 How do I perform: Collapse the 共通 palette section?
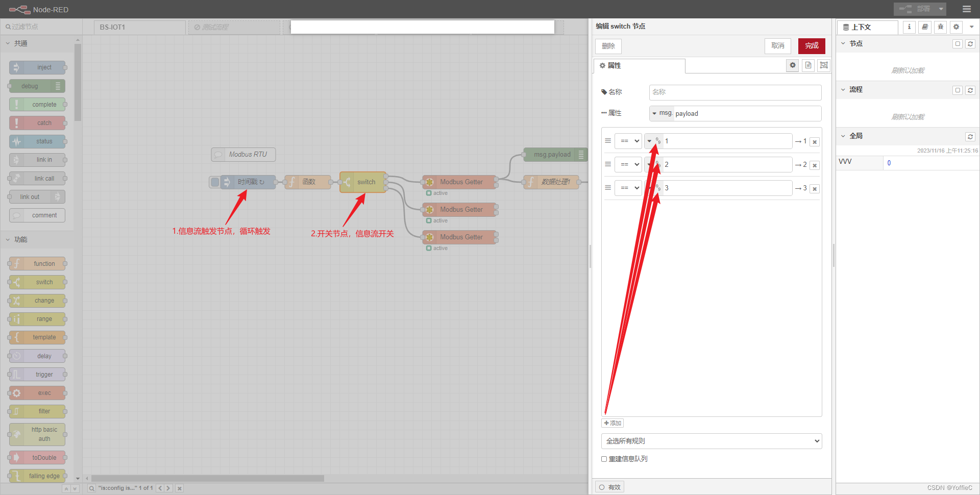8,43
